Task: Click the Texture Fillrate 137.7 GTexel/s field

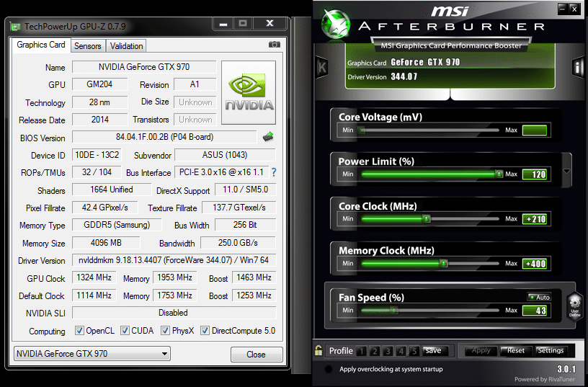Action: [239, 208]
